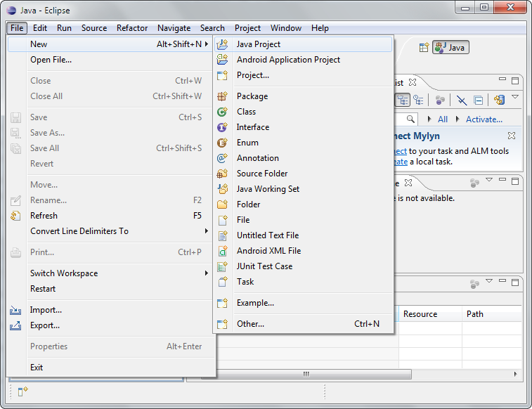Image resolution: width=532 pixels, height=409 pixels.
Task: Toggle the Java perspective button
Action: pyautogui.click(x=450, y=48)
